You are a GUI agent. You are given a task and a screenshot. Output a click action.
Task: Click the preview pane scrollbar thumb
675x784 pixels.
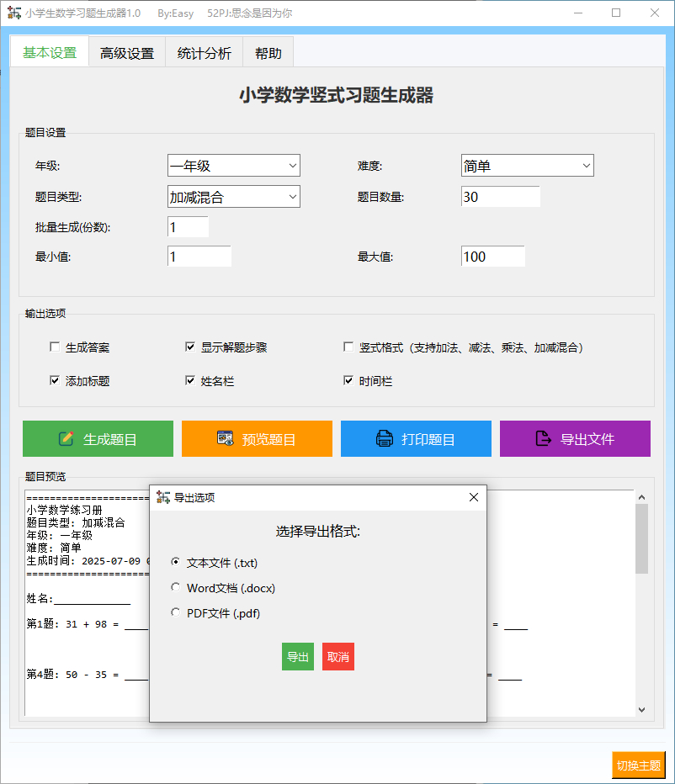pos(641,538)
